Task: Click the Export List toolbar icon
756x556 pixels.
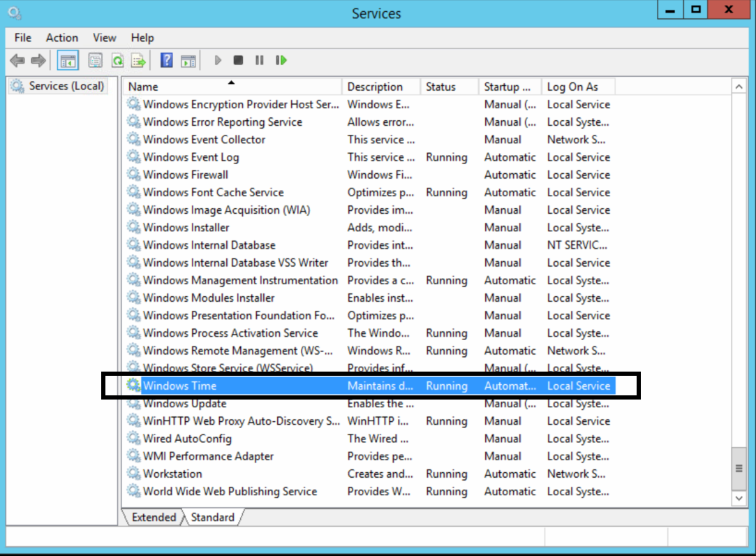Action: click(x=138, y=60)
